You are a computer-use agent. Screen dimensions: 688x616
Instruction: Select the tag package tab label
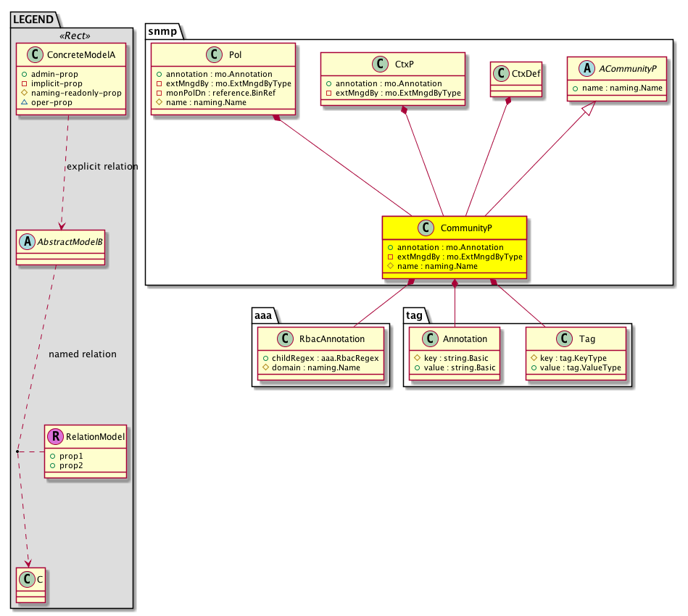(413, 313)
